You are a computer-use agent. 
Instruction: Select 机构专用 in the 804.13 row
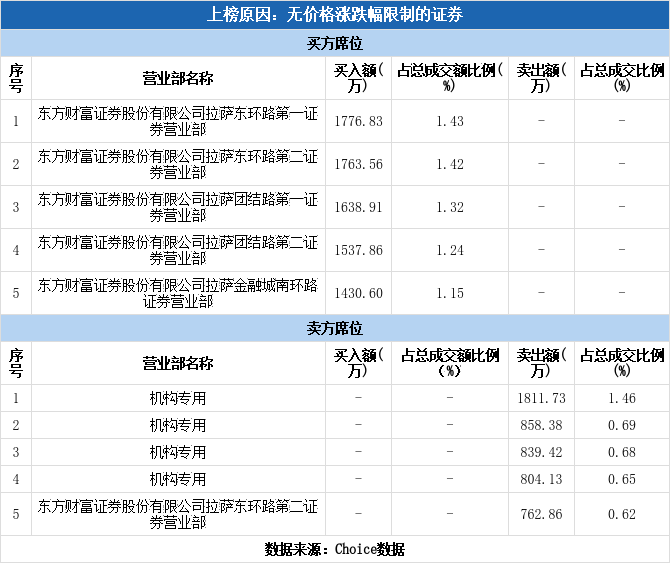178,479
